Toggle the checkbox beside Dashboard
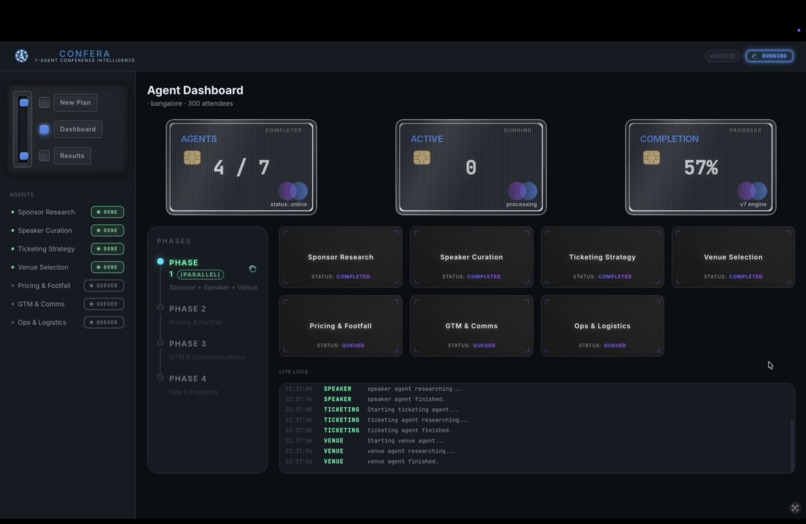The height and width of the screenshot is (524, 806). click(x=44, y=129)
